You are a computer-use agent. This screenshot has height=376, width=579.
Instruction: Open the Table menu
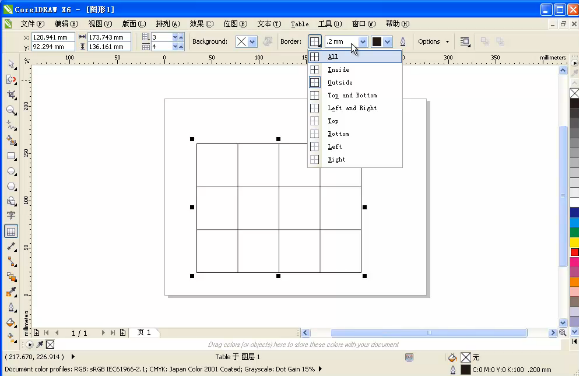tap(299, 24)
